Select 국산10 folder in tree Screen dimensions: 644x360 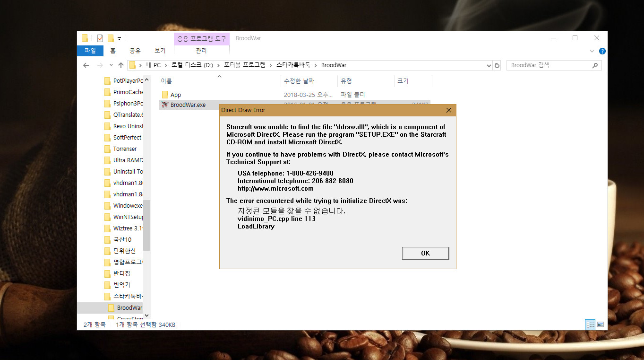118,240
